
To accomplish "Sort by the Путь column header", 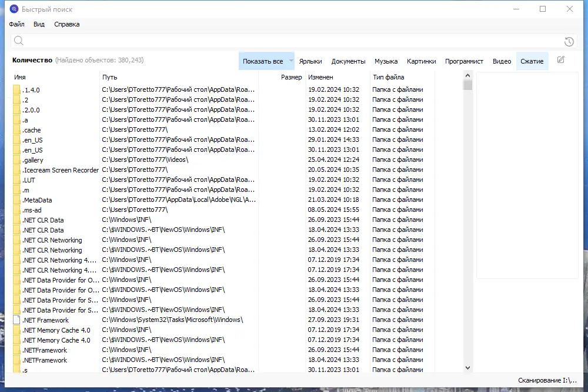I will pos(110,77).
